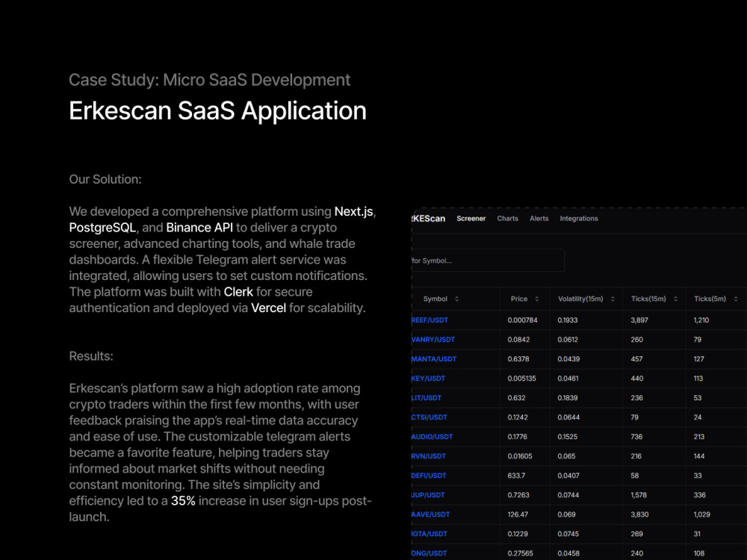This screenshot has height=560, width=747.
Task: Open the VANRY/USDT symbol link
Action: pyautogui.click(x=433, y=340)
